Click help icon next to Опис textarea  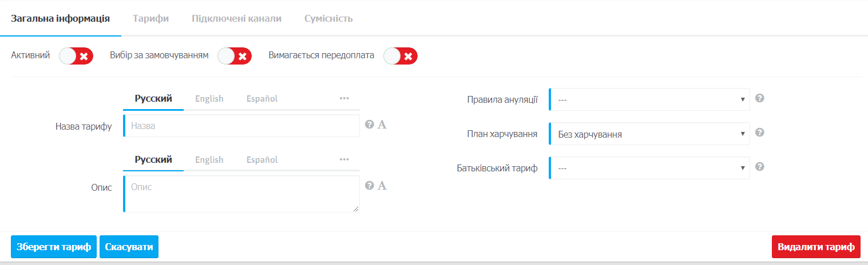370,186
